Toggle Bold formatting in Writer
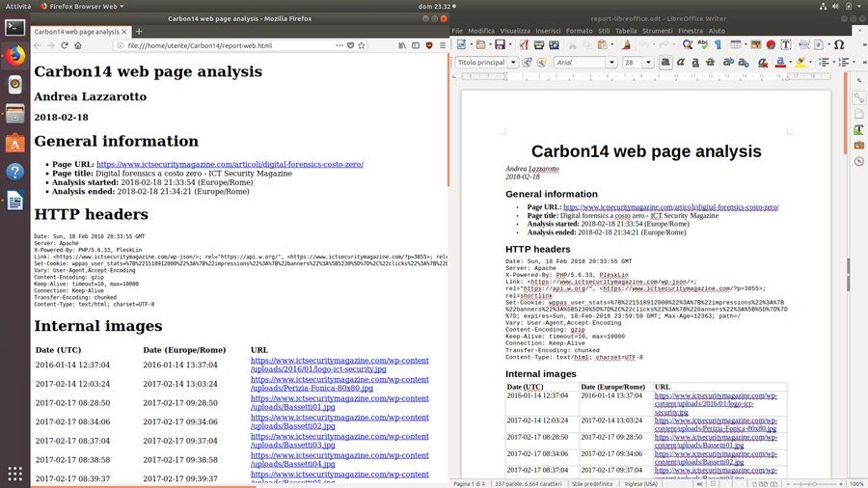 [x=665, y=63]
